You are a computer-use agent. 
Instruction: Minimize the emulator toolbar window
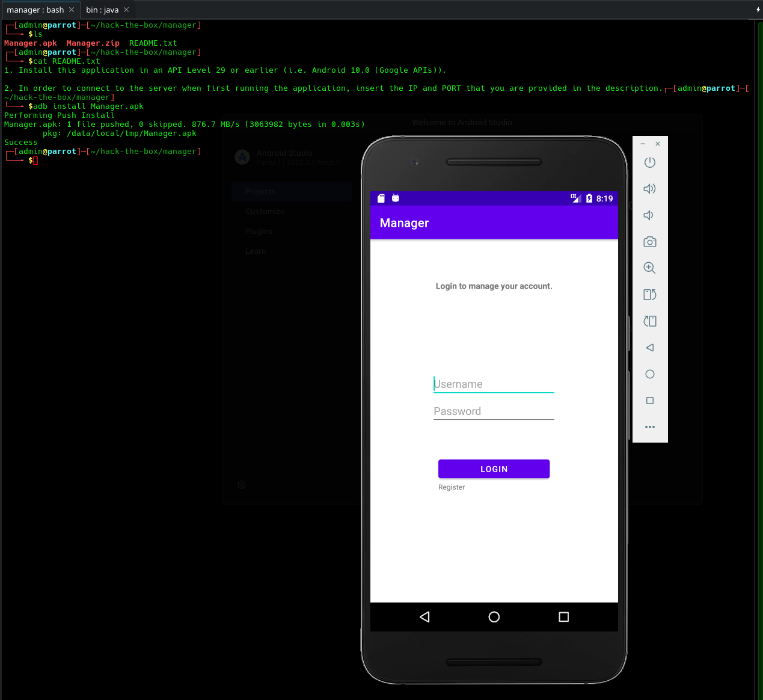pyautogui.click(x=643, y=144)
